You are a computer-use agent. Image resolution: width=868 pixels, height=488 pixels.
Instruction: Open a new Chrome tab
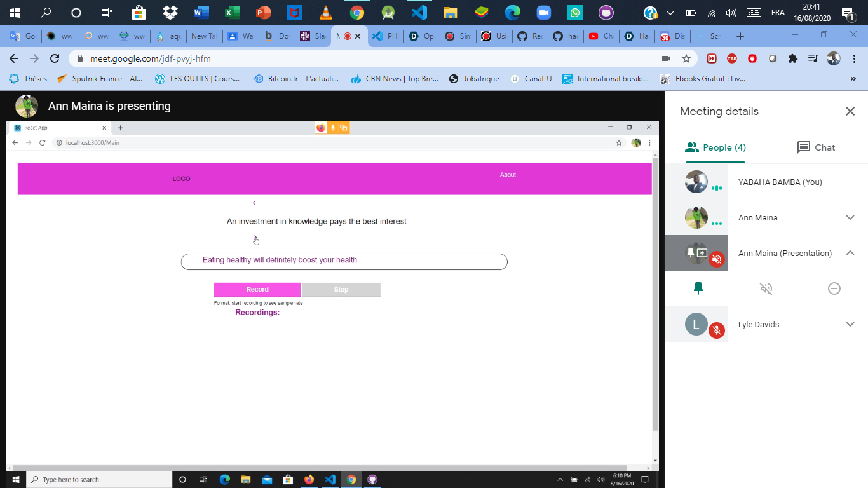(x=740, y=36)
